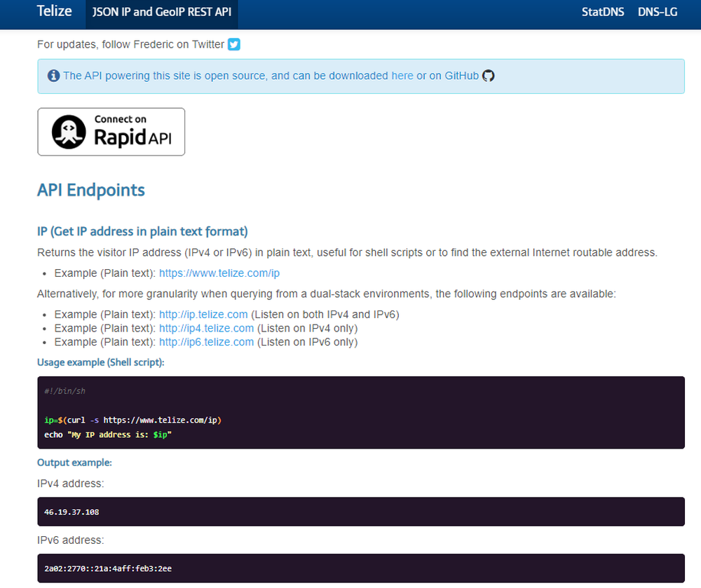Click the RapidAPI octopus logo
This screenshot has height=588, width=701.
[69, 132]
